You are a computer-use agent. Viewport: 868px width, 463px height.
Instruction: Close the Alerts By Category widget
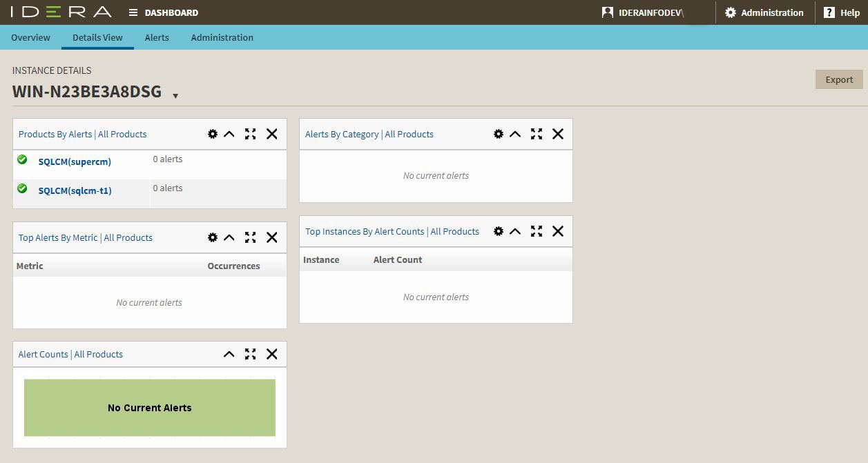(558, 134)
